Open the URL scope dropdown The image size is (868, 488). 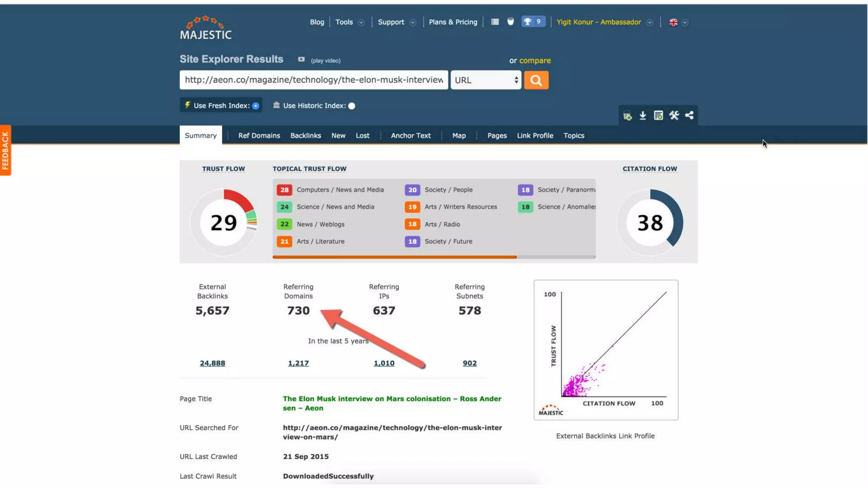coord(486,80)
